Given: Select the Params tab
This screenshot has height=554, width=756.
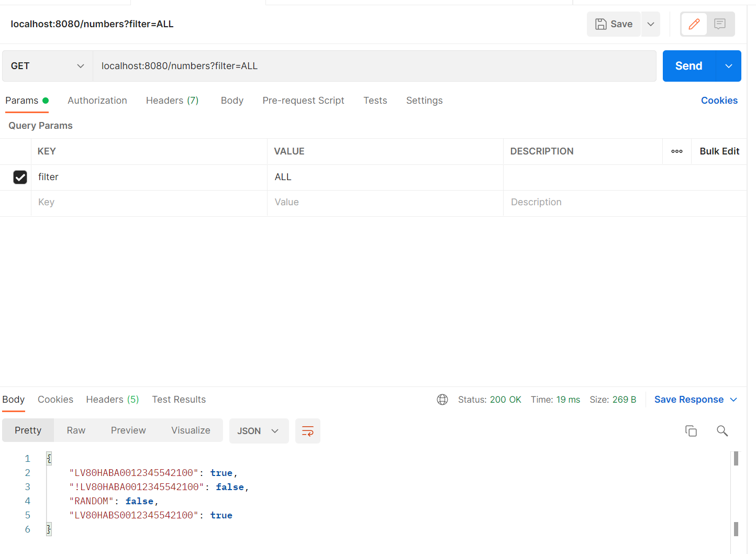Looking at the screenshot, I should [x=27, y=101].
